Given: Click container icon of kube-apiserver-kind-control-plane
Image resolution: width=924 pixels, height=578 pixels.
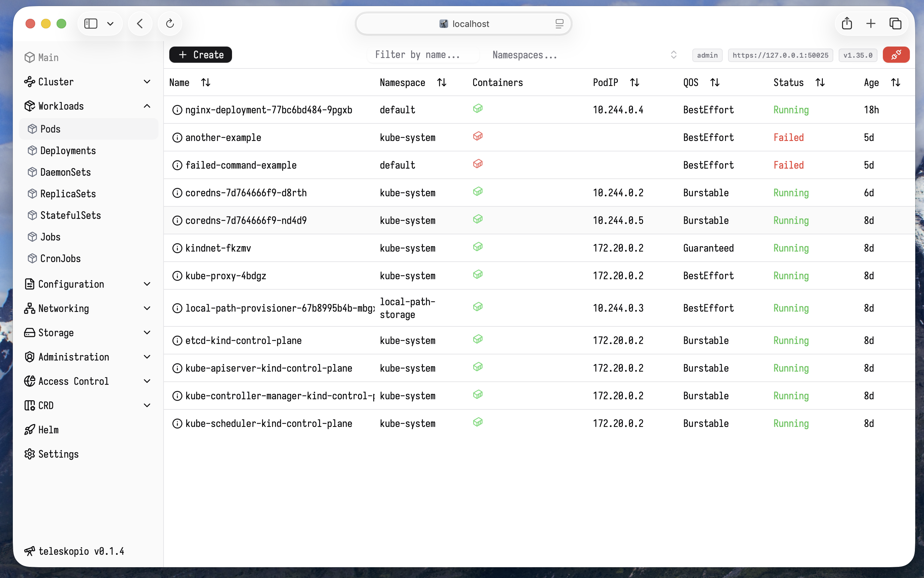Looking at the screenshot, I should click(x=478, y=367).
